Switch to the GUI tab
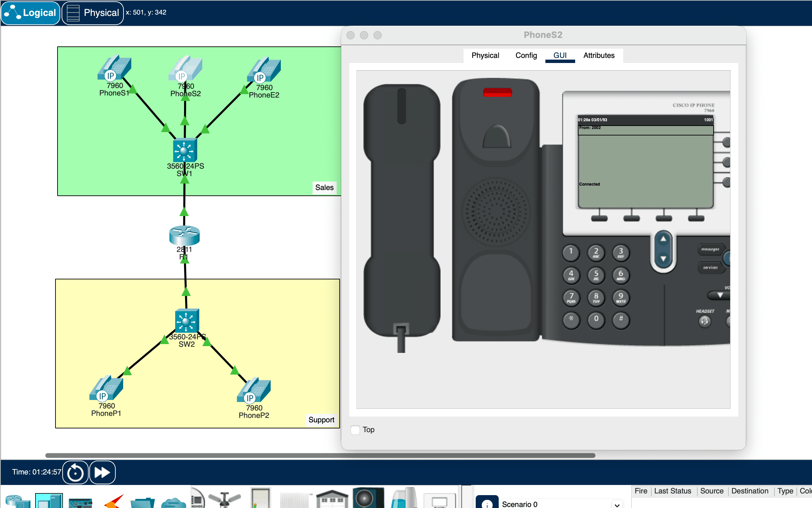 [x=560, y=56]
